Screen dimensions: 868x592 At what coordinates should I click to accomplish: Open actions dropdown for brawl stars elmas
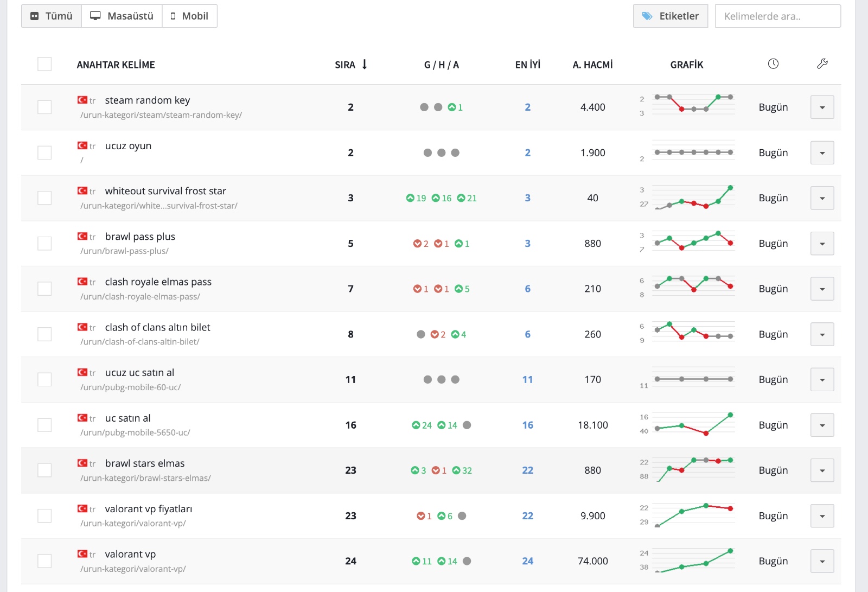pos(822,470)
